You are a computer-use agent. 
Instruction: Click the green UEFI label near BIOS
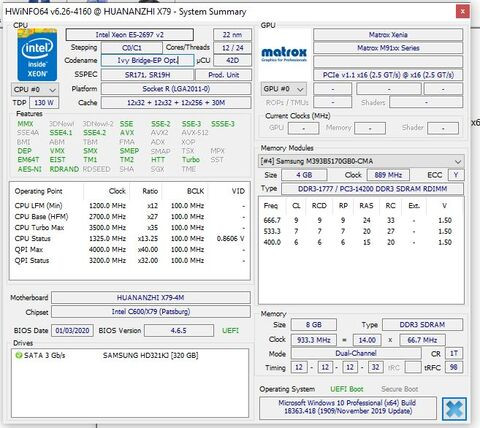[x=230, y=331]
